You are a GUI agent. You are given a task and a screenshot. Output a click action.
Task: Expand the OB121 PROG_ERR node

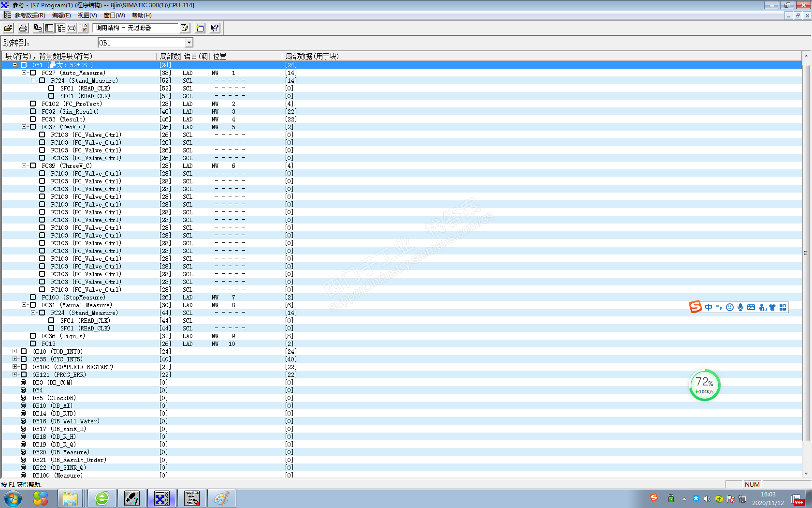pyautogui.click(x=14, y=374)
